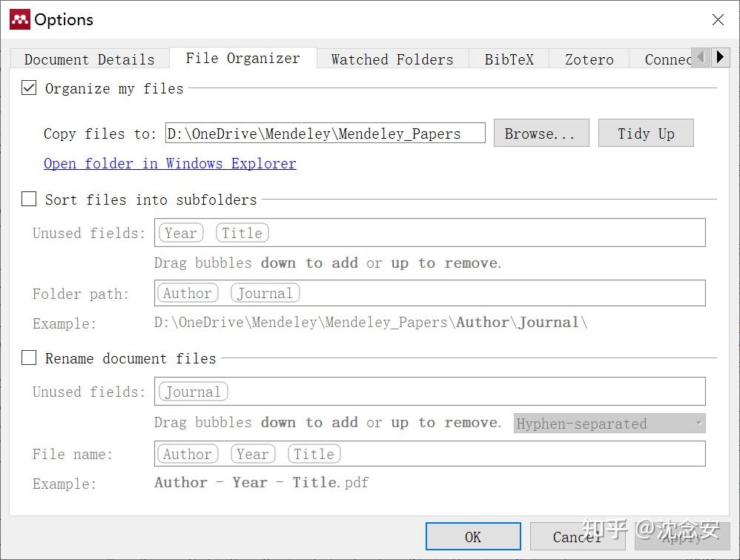Enable Sort files into subfolders
Image resolution: width=740 pixels, height=560 pixels.
click(29, 200)
